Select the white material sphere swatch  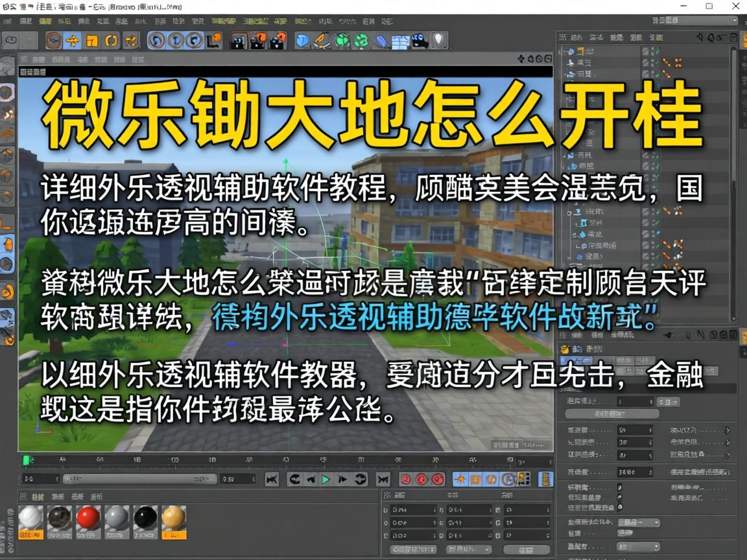click(30, 522)
